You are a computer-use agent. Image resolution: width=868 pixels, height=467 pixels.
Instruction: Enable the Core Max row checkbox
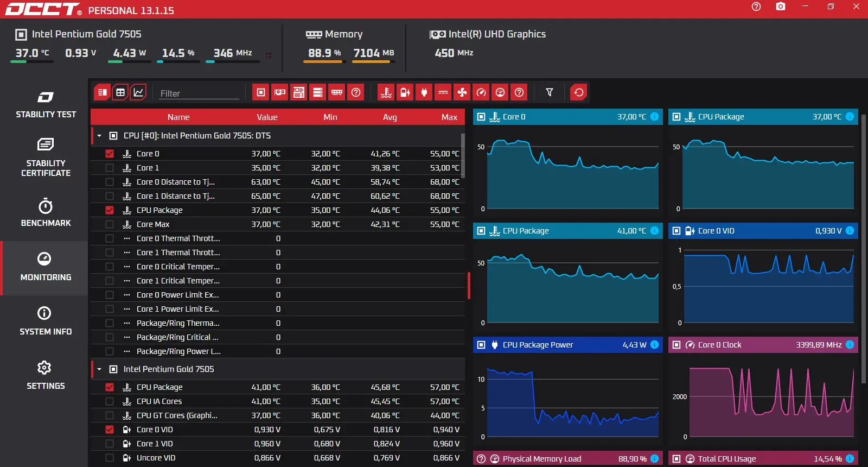(x=110, y=224)
